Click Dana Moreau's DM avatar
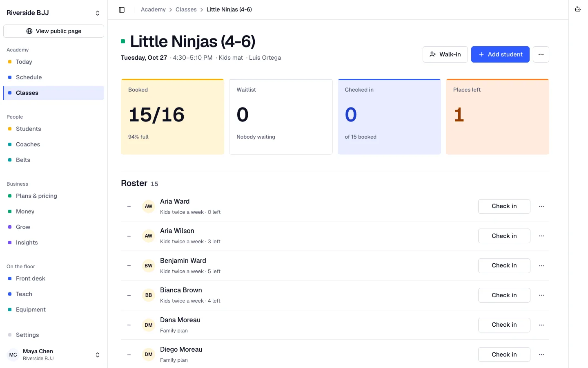This screenshot has height=368, width=588. [149, 325]
